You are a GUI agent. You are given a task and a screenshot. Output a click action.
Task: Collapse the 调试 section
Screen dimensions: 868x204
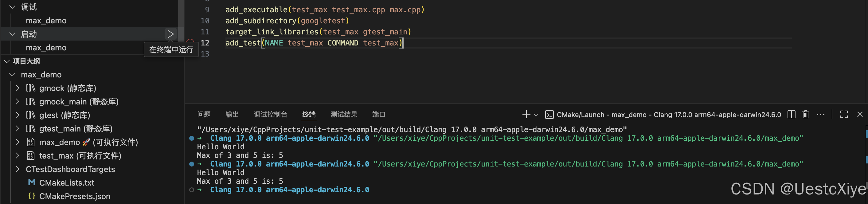pyautogui.click(x=13, y=7)
